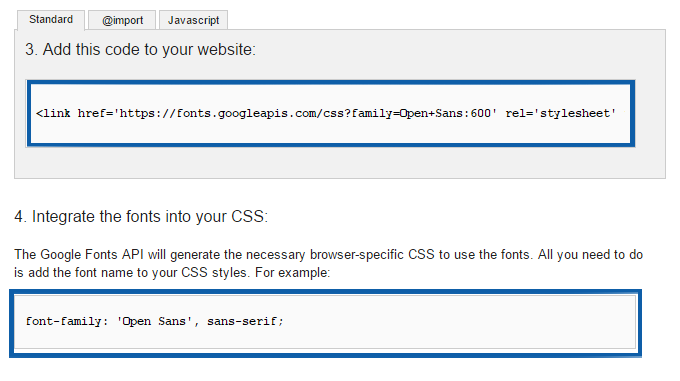Click the 'Open Sans' font name in CSS example
This screenshot has width=680, height=381.
point(154,321)
